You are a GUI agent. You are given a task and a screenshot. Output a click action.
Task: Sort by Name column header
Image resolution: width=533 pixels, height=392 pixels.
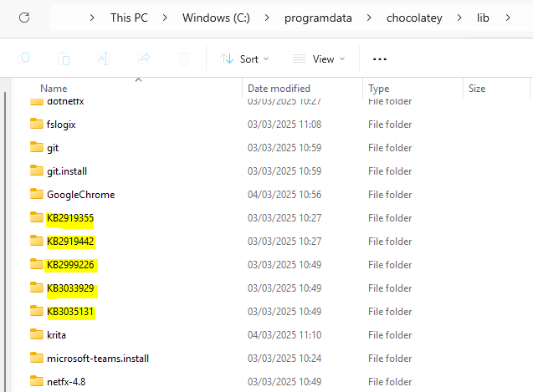point(54,88)
